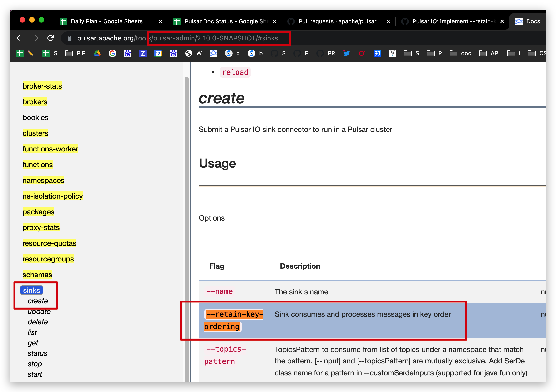Click the reload command link
556x392 pixels.
pos(235,72)
